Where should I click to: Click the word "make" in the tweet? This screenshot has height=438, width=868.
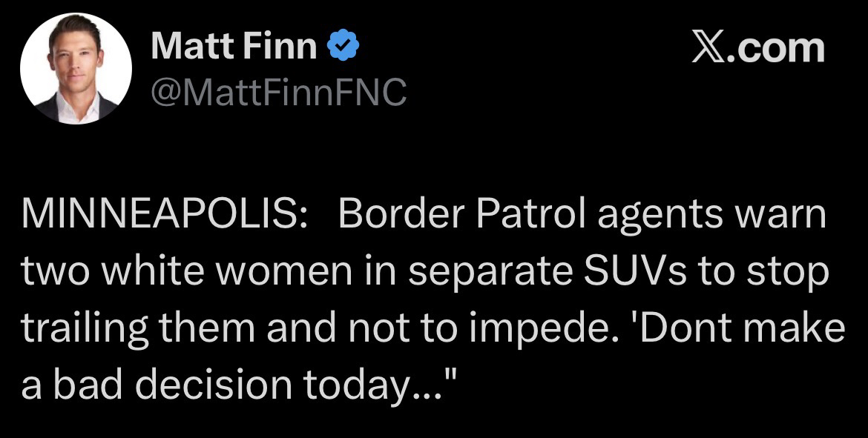tap(803, 328)
